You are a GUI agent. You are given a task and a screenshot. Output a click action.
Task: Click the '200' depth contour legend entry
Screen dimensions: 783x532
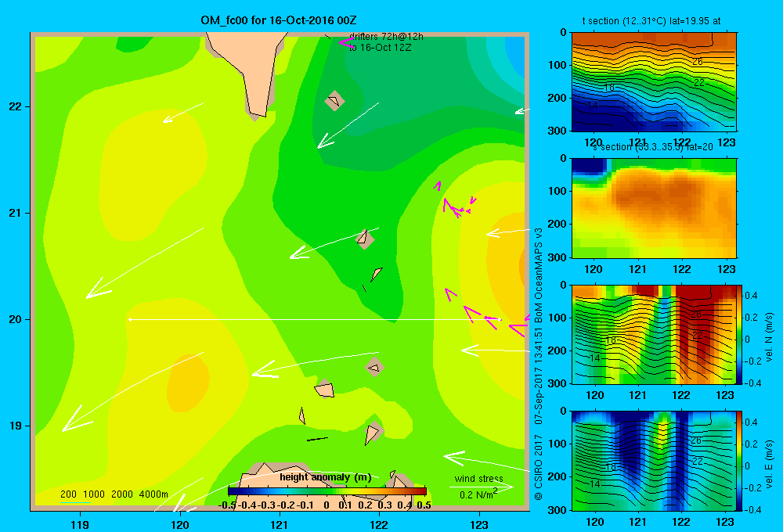(68, 494)
